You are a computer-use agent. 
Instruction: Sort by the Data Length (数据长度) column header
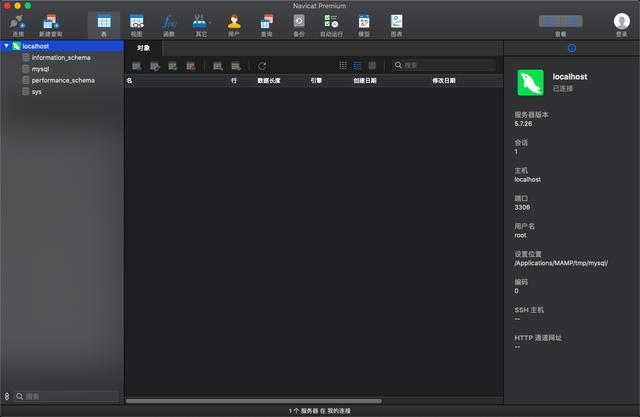pyautogui.click(x=269, y=81)
